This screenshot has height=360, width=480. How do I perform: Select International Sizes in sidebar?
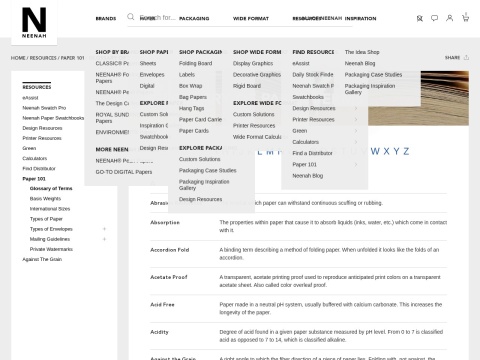pos(50,209)
